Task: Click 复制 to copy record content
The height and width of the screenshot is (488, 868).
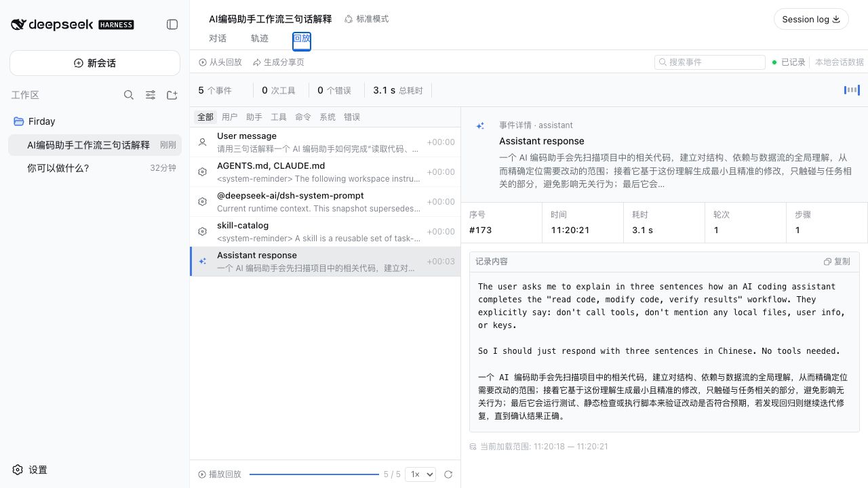Action: pyautogui.click(x=837, y=262)
